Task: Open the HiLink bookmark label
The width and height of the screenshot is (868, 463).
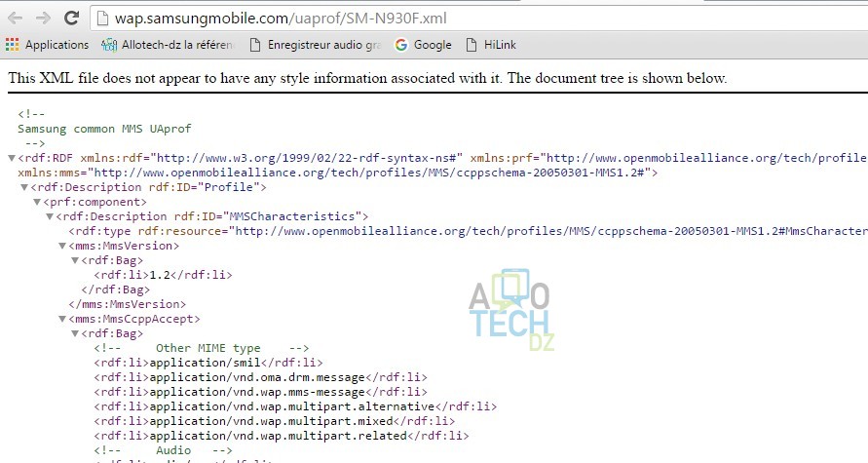Action: click(500, 45)
